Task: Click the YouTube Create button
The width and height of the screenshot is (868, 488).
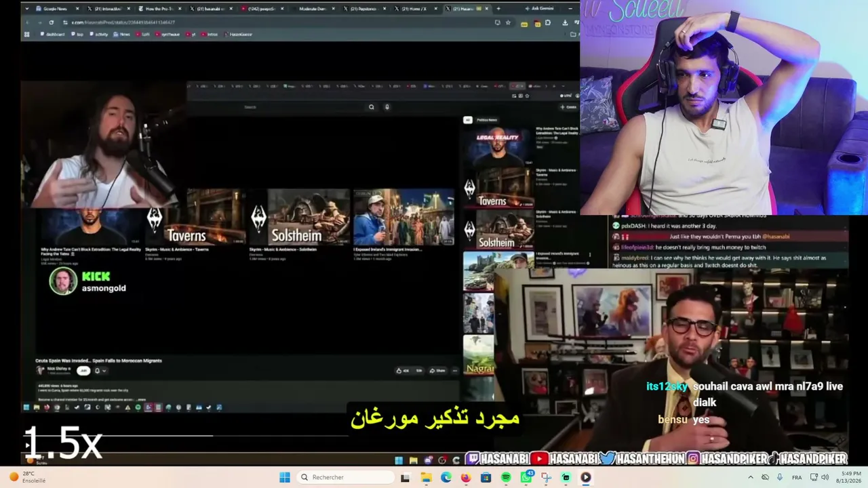Action: point(568,106)
